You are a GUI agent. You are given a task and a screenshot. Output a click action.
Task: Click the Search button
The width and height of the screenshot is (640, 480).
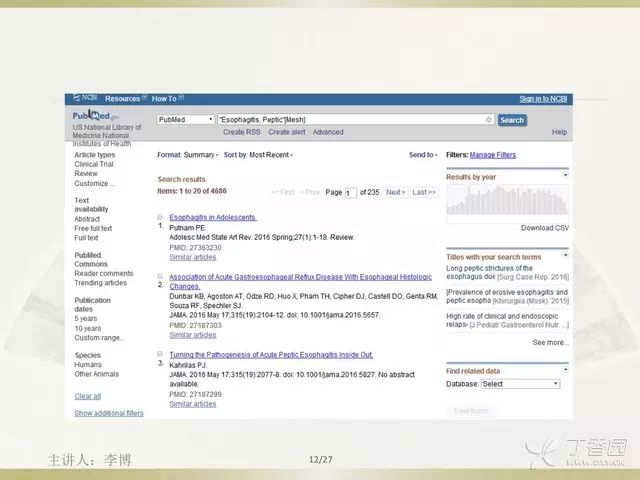click(512, 120)
